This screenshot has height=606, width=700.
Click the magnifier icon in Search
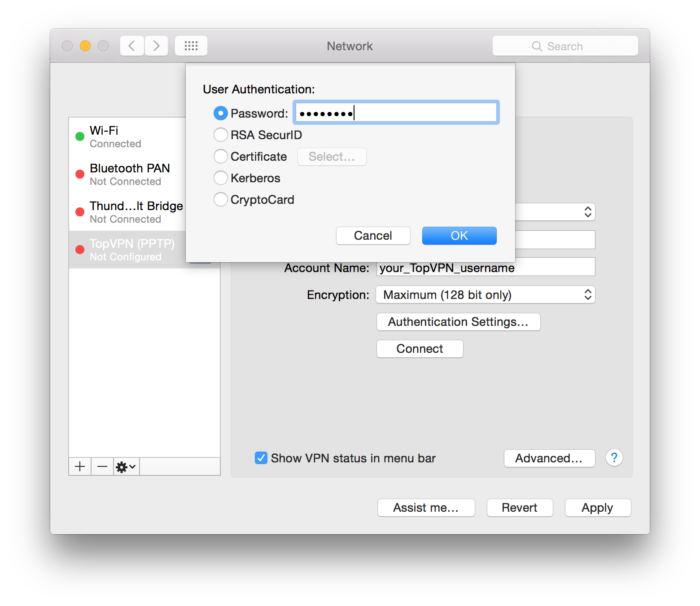[x=537, y=46]
